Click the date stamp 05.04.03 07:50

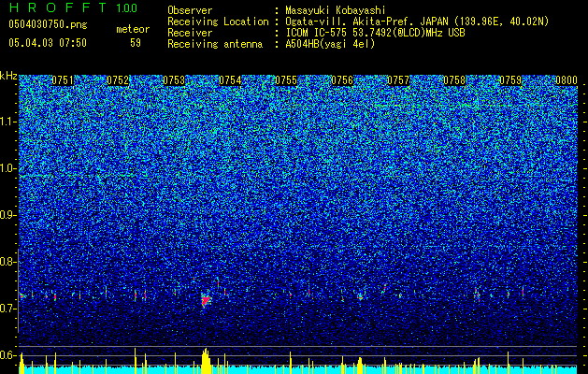48,43
